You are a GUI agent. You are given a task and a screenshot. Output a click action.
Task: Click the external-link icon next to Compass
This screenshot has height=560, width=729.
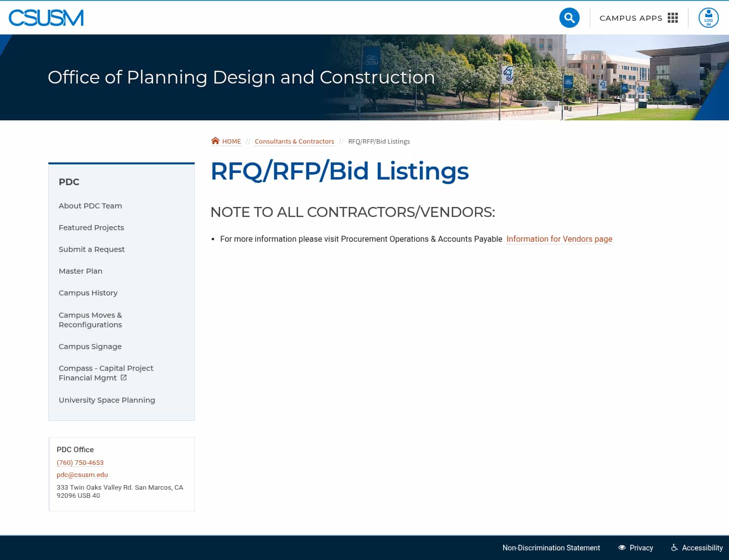click(x=124, y=377)
